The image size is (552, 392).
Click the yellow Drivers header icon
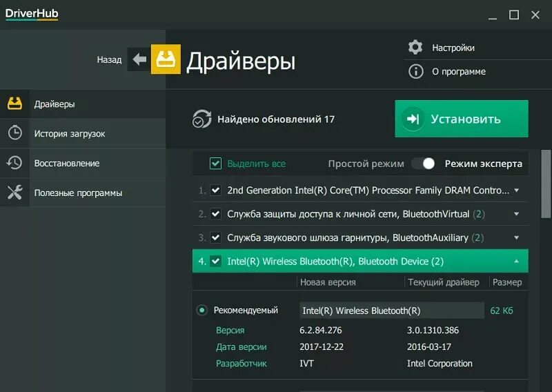(x=166, y=59)
